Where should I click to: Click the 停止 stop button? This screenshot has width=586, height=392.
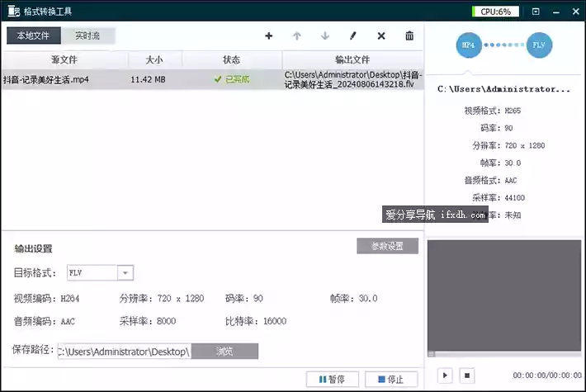[x=391, y=380]
